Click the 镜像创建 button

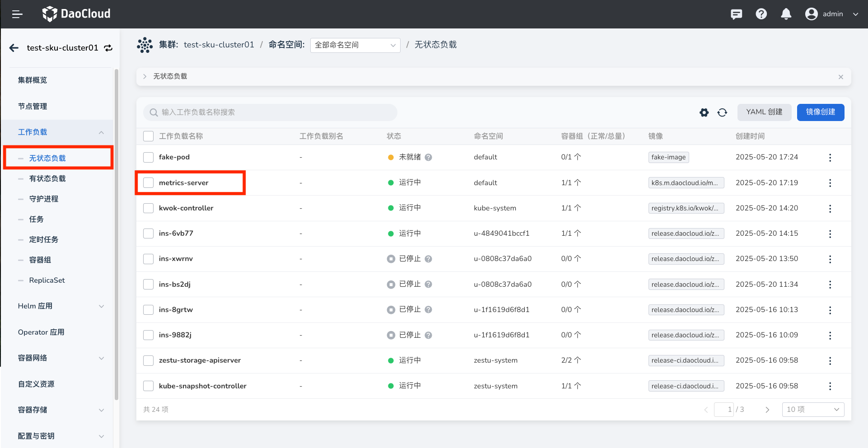point(820,112)
